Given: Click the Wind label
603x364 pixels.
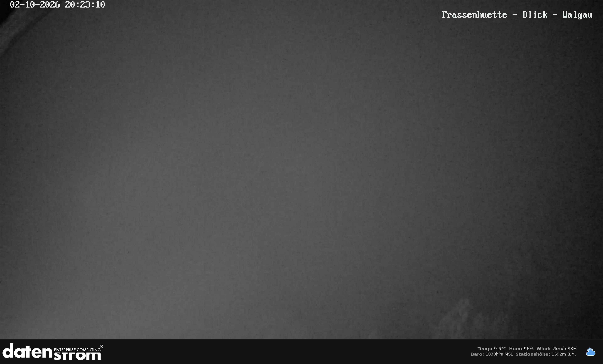Looking at the screenshot, I should (x=543, y=349).
